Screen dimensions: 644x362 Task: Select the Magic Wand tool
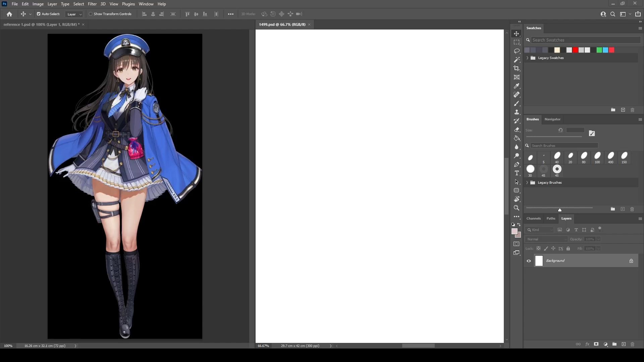pos(517,60)
